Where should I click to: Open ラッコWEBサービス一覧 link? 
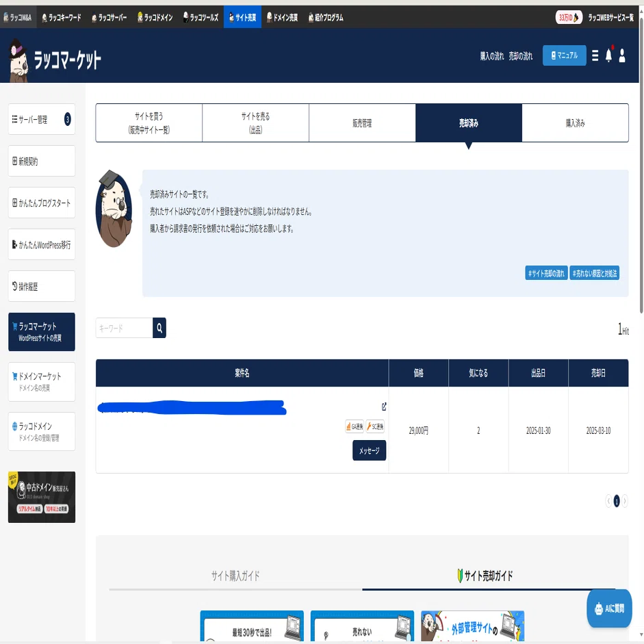[610, 17]
